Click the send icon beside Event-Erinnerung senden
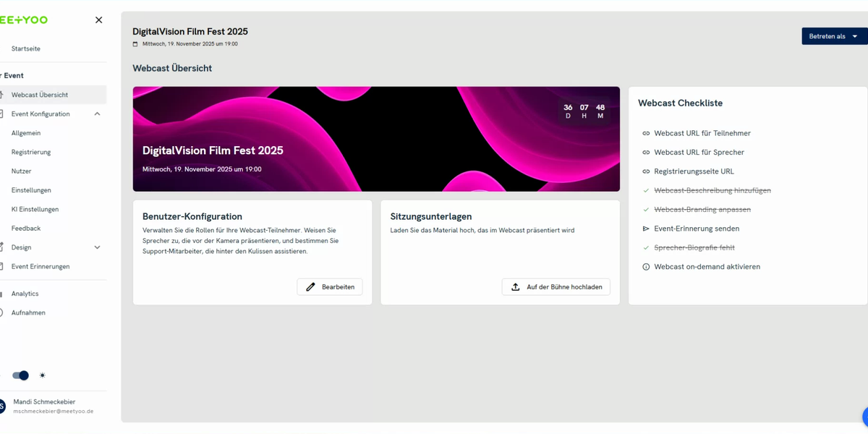 (646, 229)
